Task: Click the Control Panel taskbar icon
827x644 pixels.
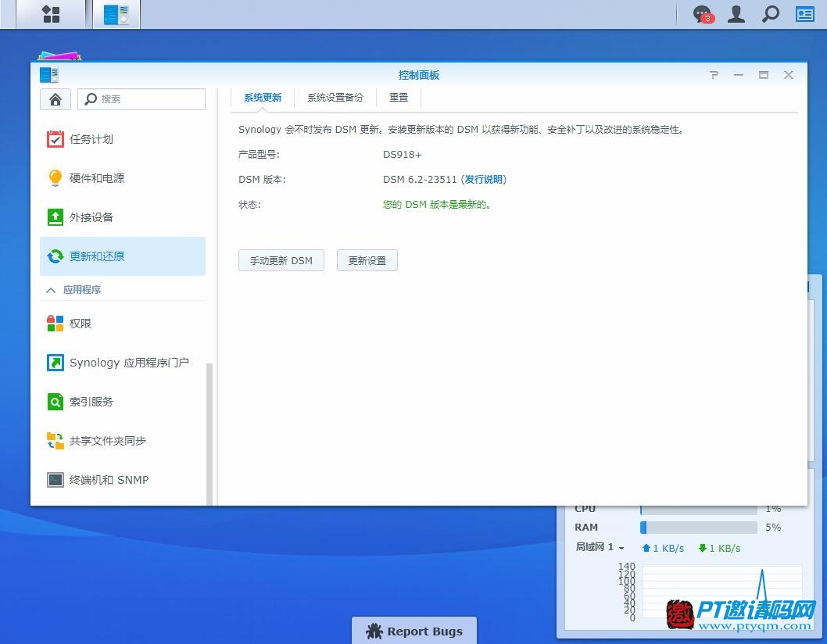Action: click(x=116, y=14)
